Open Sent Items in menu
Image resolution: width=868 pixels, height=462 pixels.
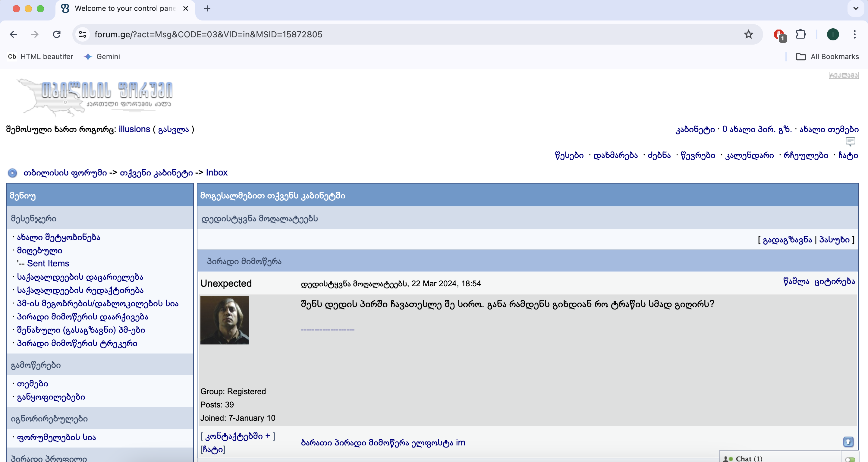[48, 263]
